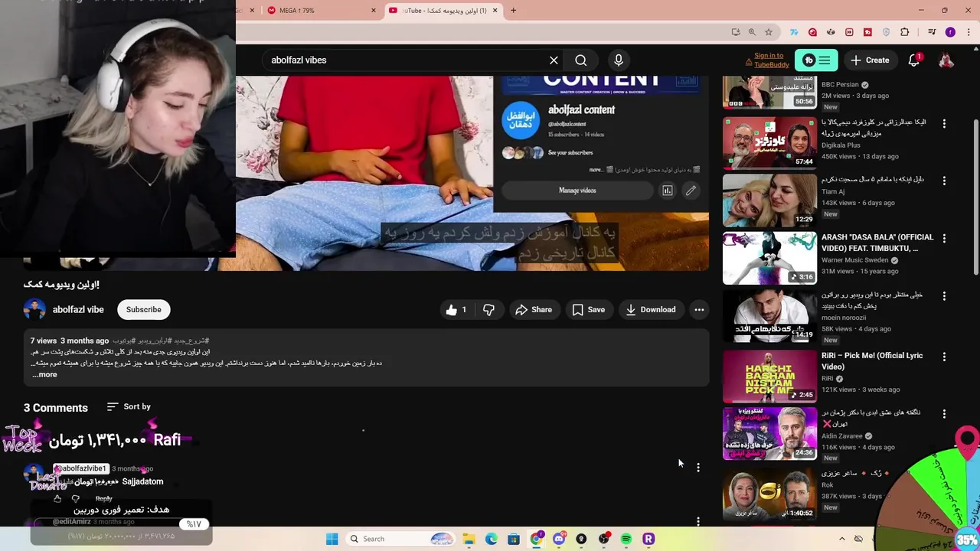
Task: Clear the YouTube search box text
Action: (554, 60)
